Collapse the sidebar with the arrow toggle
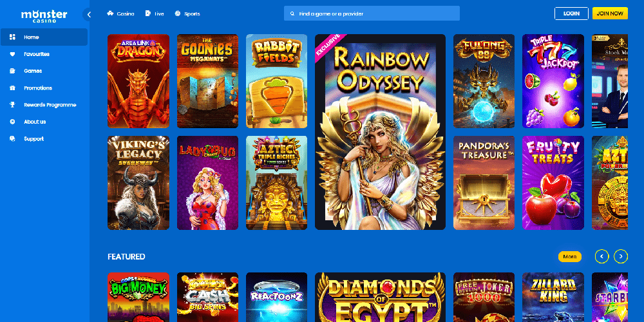This screenshot has height=322, width=644. (89, 14)
